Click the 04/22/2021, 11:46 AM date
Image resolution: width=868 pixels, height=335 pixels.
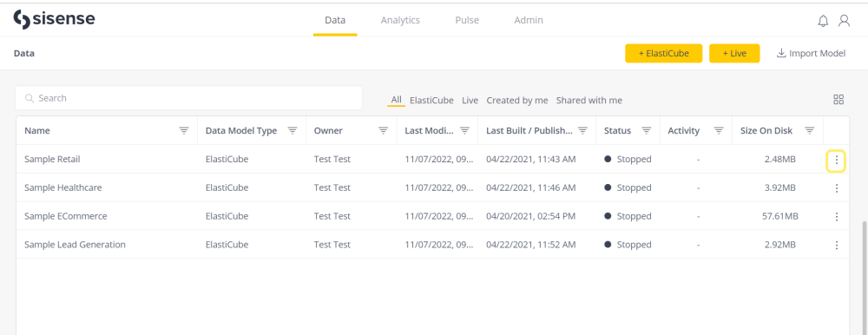(x=531, y=187)
